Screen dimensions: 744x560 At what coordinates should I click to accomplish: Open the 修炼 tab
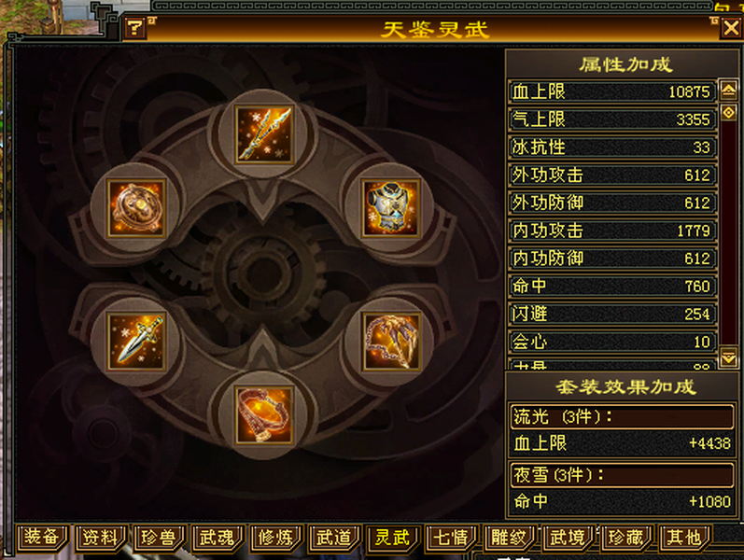click(276, 538)
